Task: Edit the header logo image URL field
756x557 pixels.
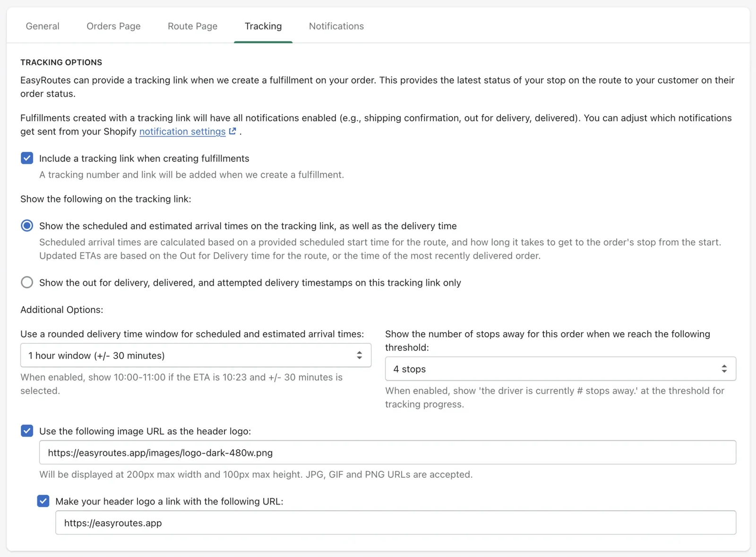Action: (x=387, y=453)
